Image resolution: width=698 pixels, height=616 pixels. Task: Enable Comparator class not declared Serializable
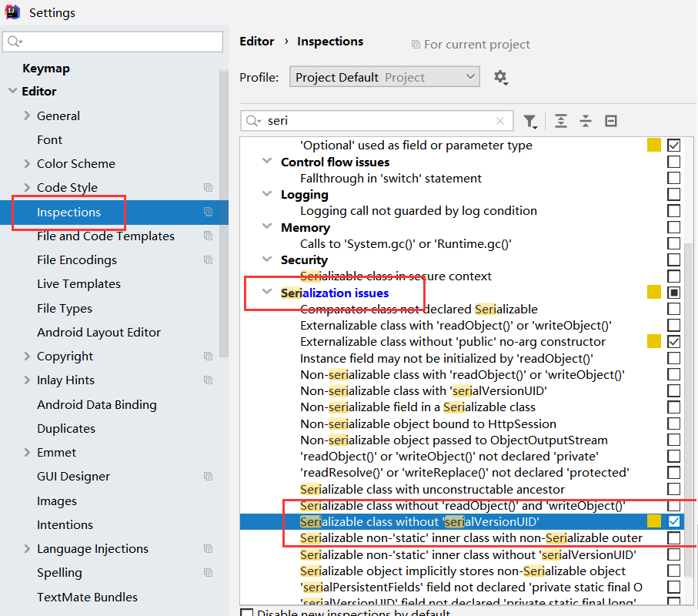point(673,309)
